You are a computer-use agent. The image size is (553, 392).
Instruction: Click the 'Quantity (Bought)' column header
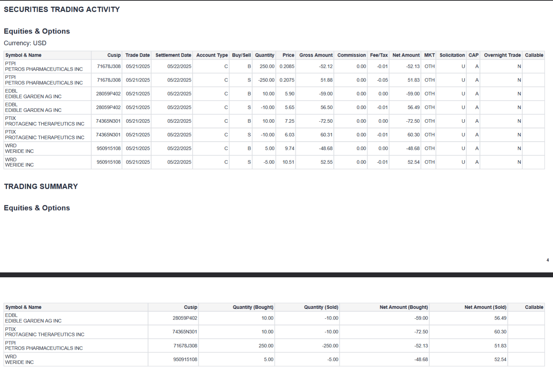pos(253,307)
